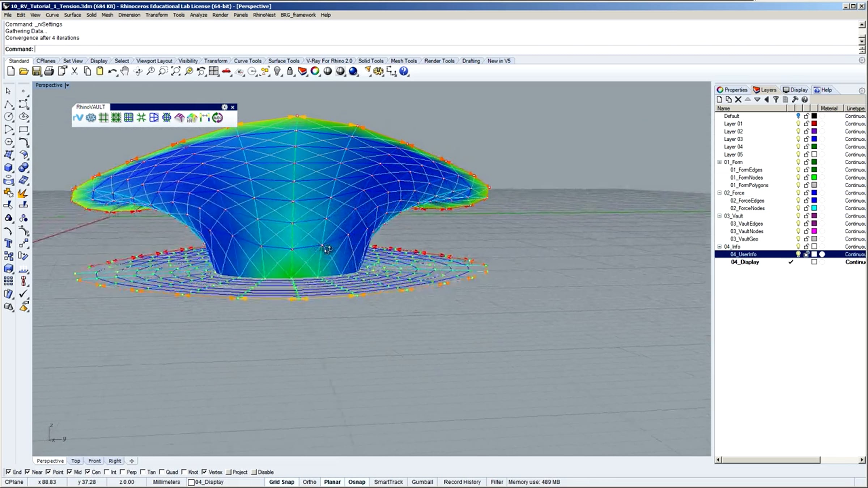Click the red car Set View icon
The height and width of the screenshot is (488, 868).
[226, 71]
